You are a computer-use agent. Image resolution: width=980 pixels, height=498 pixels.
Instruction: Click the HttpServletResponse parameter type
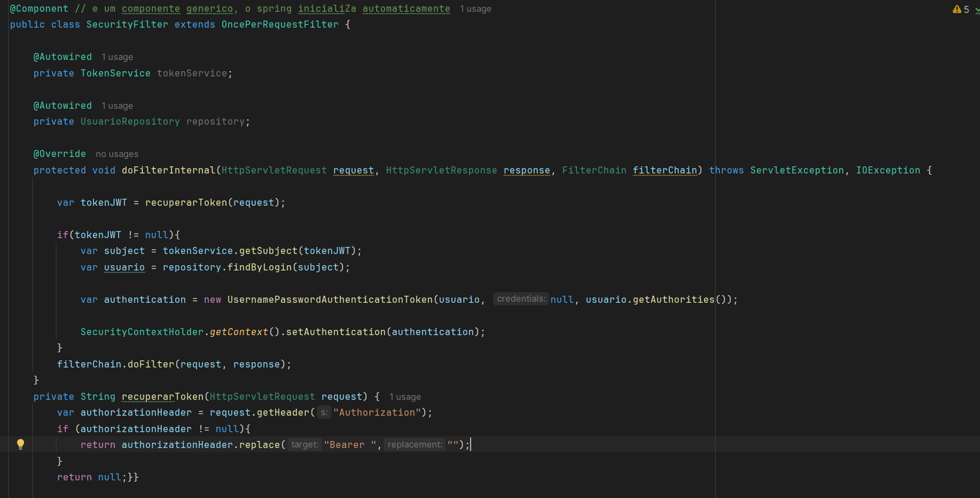pyautogui.click(x=441, y=171)
